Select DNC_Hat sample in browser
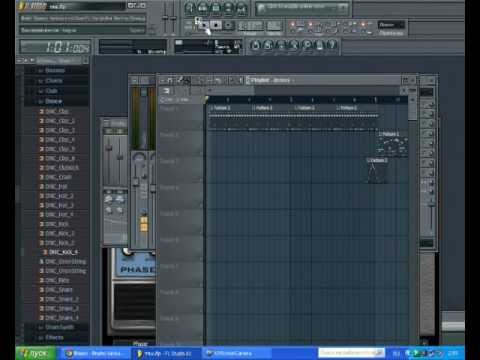Viewport: 480px width, 360px height. 56,187
